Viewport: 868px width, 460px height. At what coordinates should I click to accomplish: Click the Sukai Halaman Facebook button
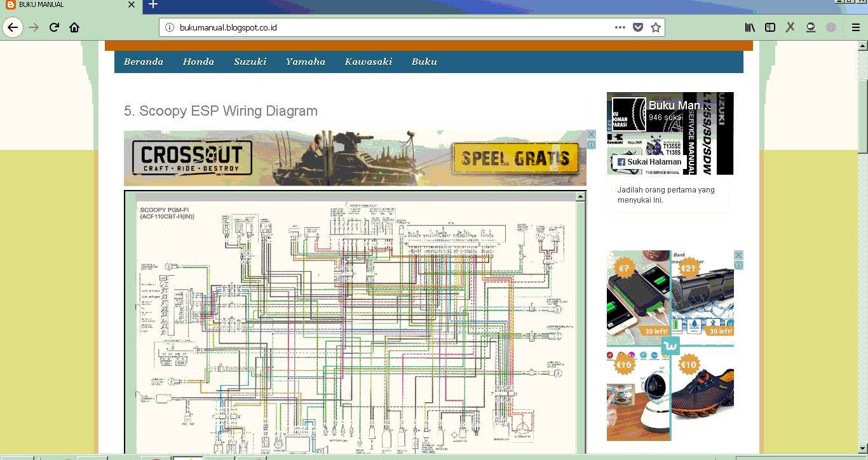pyautogui.click(x=649, y=162)
